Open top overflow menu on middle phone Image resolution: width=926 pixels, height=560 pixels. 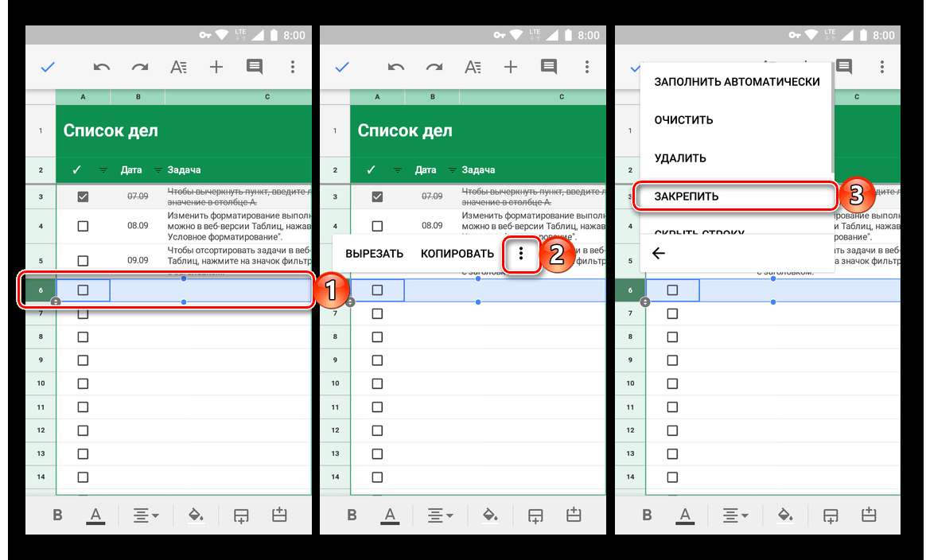click(x=586, y=67)
